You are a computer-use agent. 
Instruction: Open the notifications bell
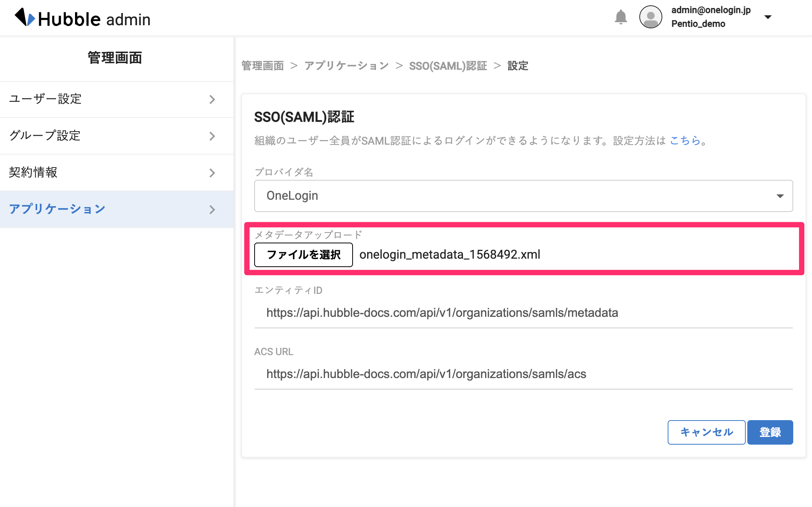[x=621, y=17]
